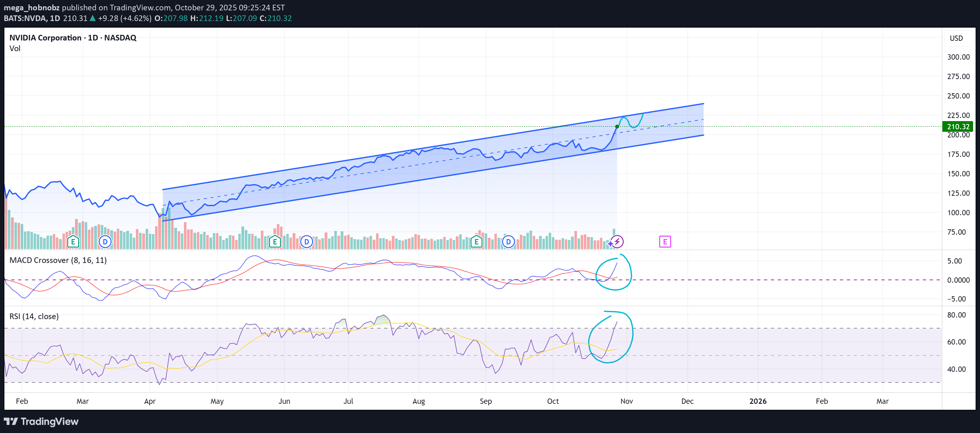Click the pink upcoming earnings E marker
980x433 pixels.
tap(665, 241)
